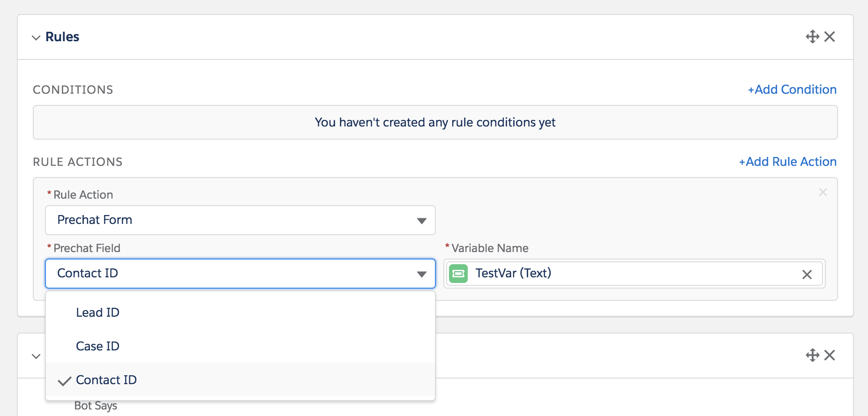
Task: Close the lower panel with its X
Action: tap(830, 355)
